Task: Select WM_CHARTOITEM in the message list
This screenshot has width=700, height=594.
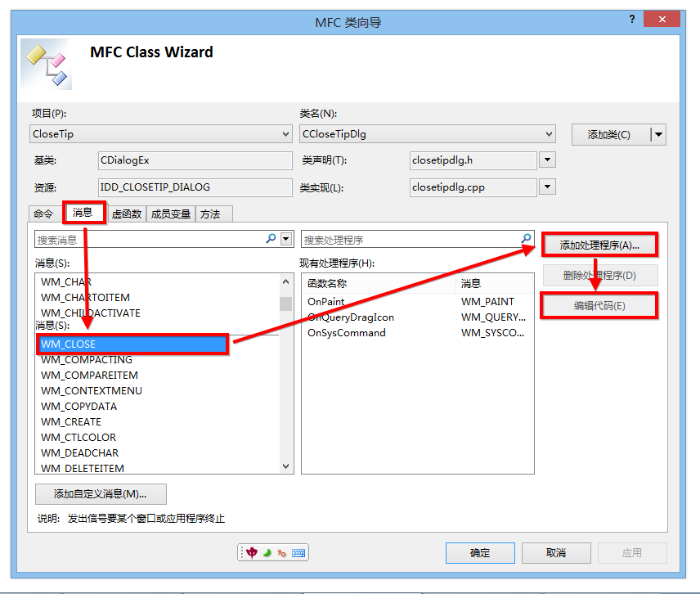Action: [x=157, y=298]
